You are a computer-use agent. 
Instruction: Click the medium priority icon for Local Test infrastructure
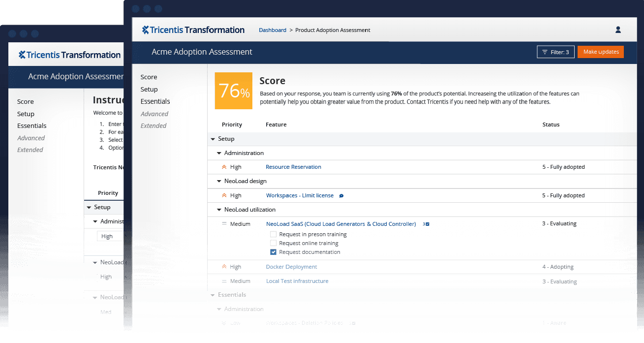(224, 281)
